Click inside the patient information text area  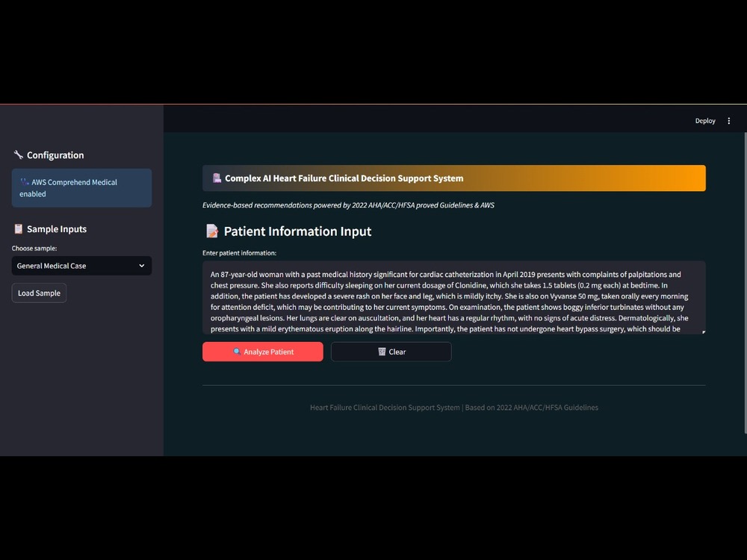453,298
